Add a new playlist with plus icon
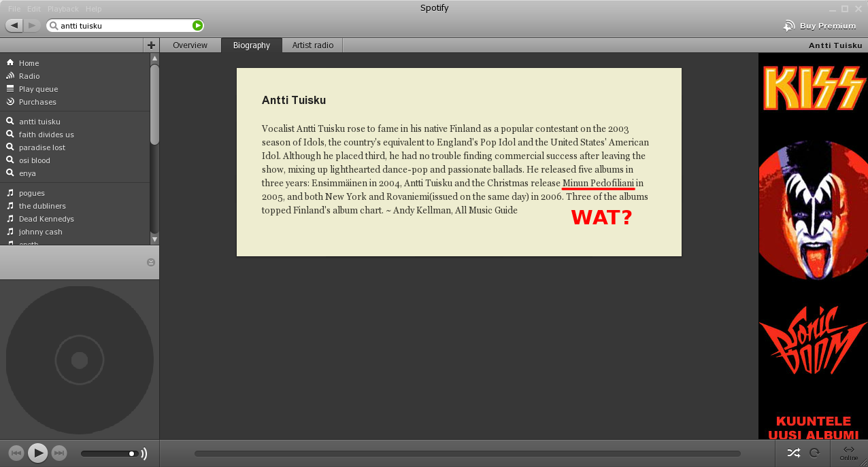 coord(151,46)
